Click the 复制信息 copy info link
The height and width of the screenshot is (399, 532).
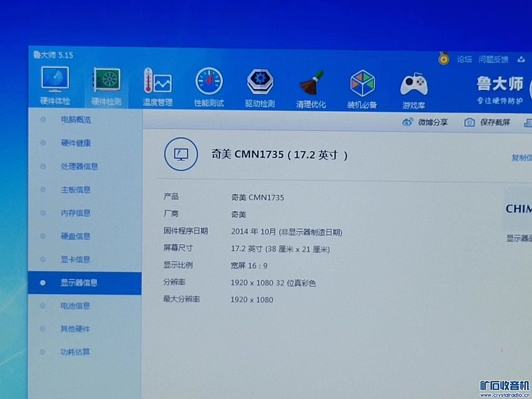(x=522, y=158)
